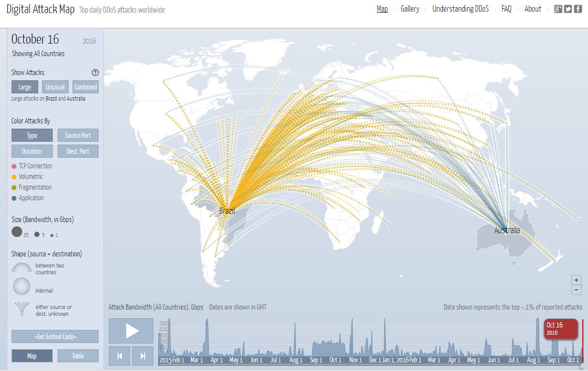
Task: Select the Fragmentation green legend dot
Action: coord(14,188)
